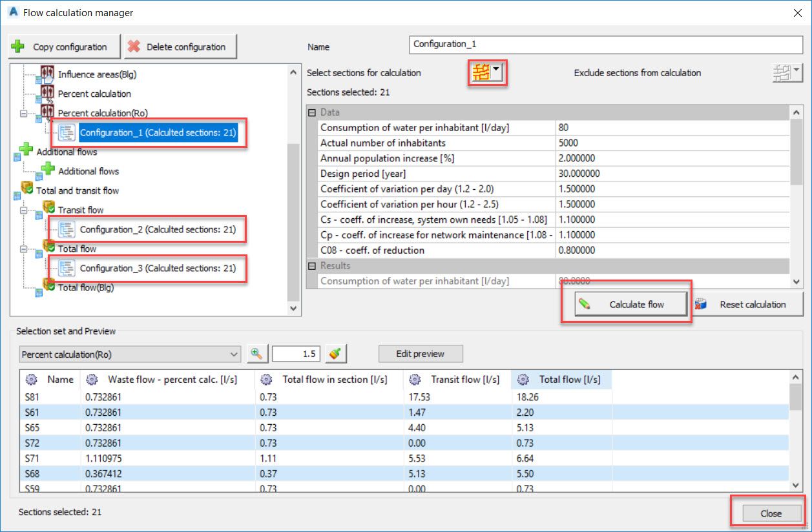Click waste flow cell 1.110975 in row S71
The width and height of the screenshot is (812, 532).
click(168, 458)
